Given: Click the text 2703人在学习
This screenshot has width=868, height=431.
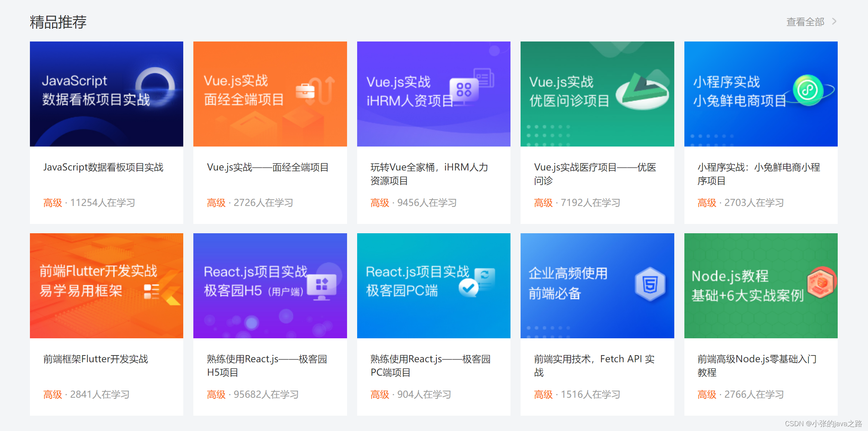Looking at the screenshot, I should pyautogui.click(x=754, y=203).
